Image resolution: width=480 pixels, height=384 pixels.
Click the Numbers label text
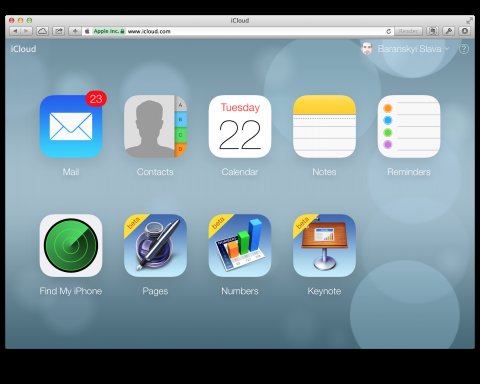240,291
